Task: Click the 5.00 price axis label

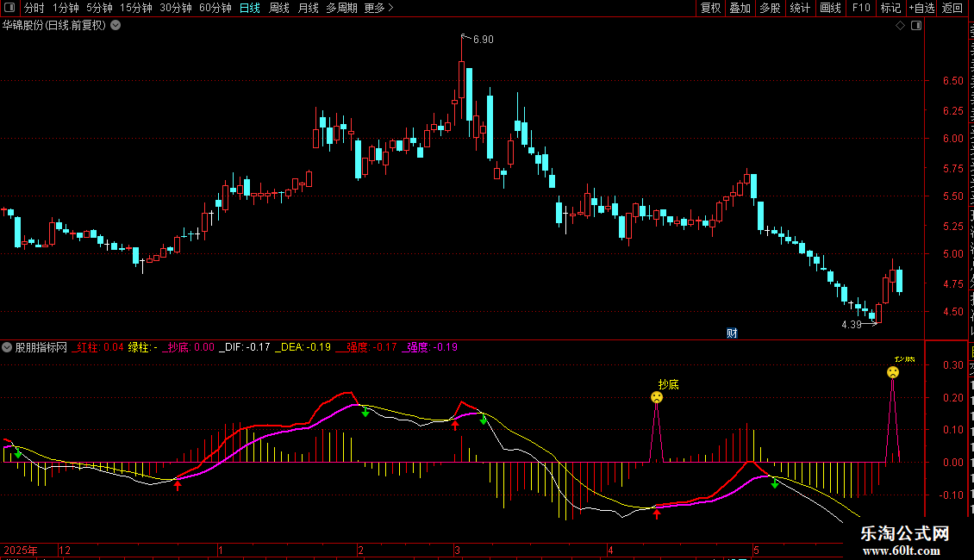Action: (952, 254)
